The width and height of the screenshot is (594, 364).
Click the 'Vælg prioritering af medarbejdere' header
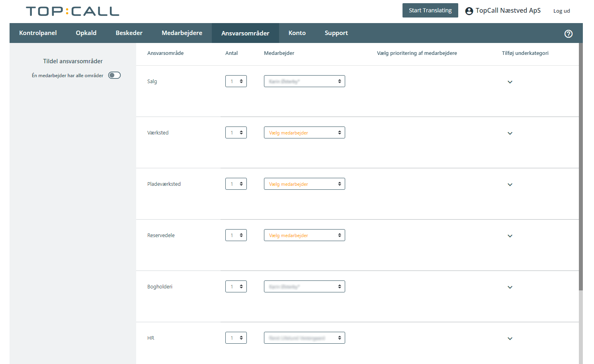(x=417, y=53)
